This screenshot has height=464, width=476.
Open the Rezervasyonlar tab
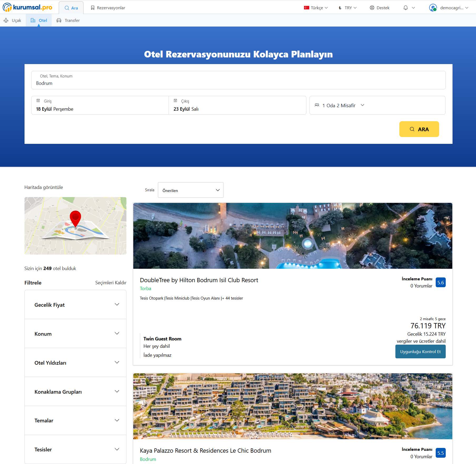click(108, 8)
